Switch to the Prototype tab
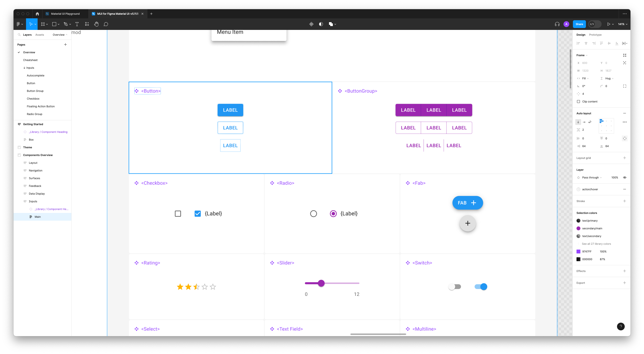The height and width of the screenshot is (354, 644). click(595, 35)
